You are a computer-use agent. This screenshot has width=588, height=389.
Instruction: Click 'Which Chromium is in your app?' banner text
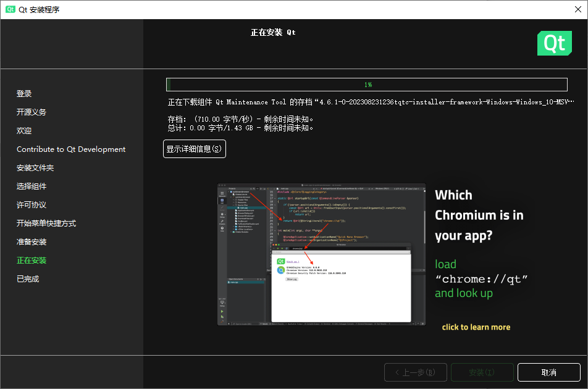479,215
